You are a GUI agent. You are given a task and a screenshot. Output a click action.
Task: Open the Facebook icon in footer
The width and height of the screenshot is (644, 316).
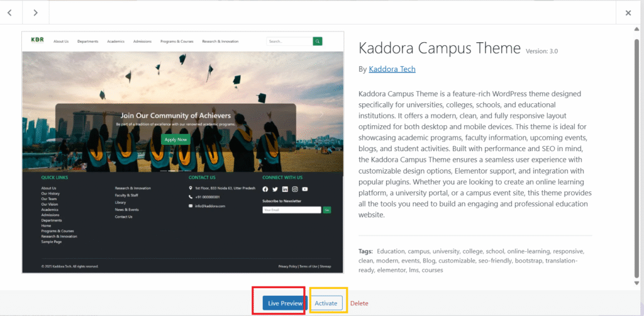tap(265, 189)
